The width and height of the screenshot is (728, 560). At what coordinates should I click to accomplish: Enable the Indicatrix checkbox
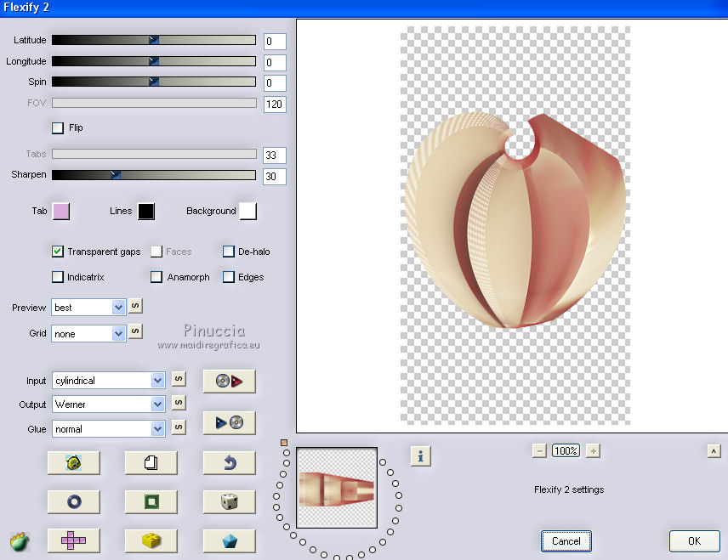pos(58,277)
